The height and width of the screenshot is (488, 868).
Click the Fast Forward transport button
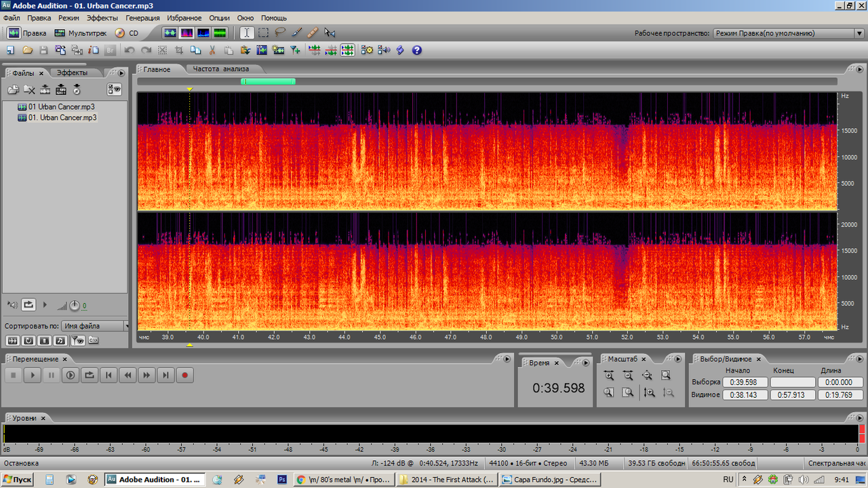pos(146,375)
